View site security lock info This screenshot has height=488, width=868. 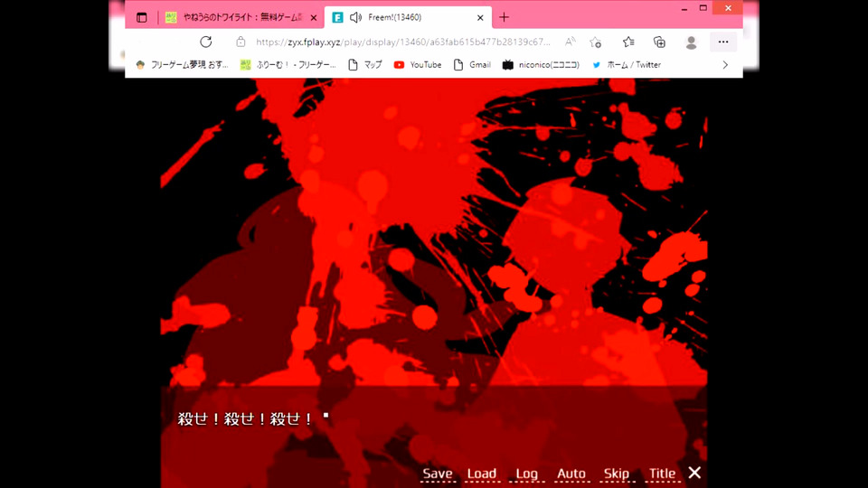tap(241, 42)
